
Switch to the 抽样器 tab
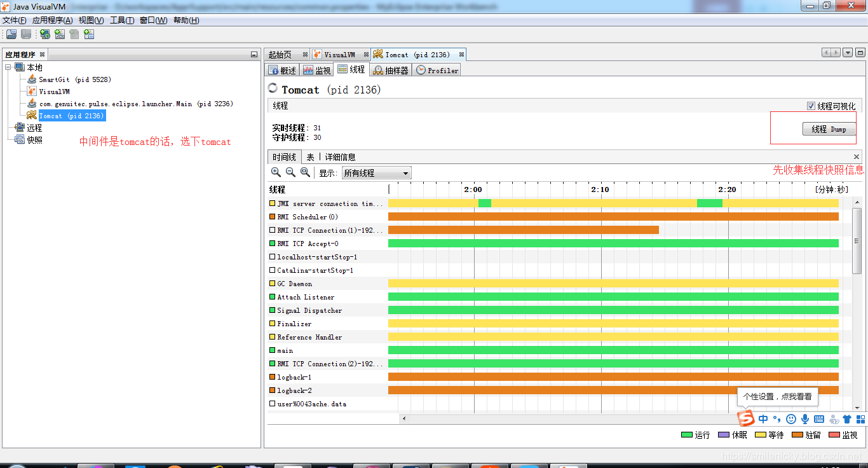coord(391,71)
